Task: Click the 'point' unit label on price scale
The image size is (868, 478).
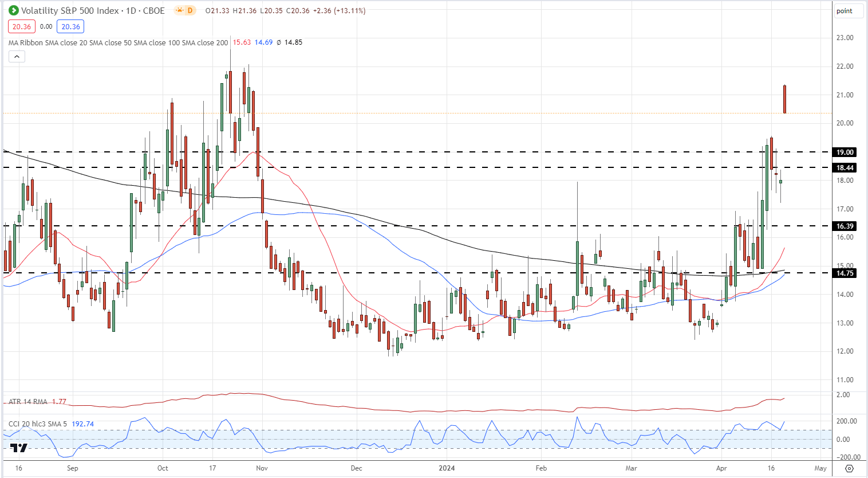Action: tap(848, 11)
